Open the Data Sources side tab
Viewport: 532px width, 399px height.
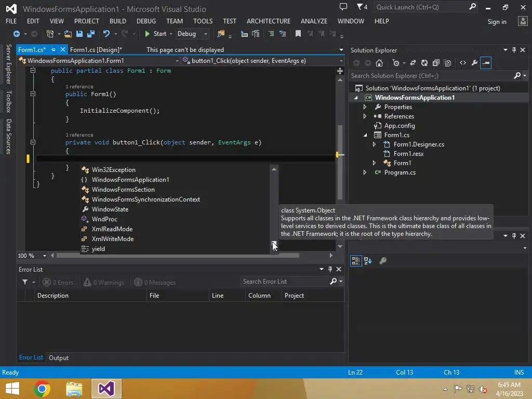(x=9, y=137)
